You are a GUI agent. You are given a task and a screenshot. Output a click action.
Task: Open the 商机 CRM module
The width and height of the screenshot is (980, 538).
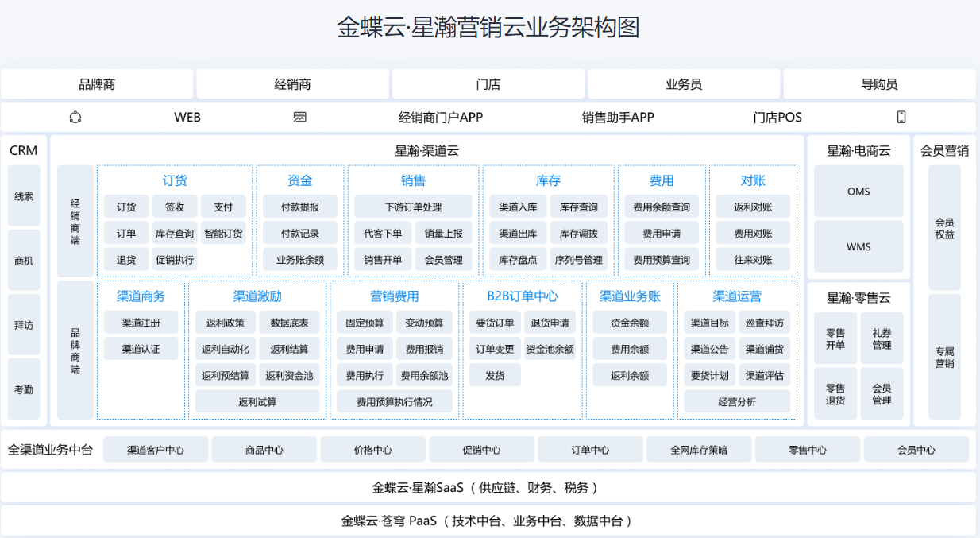click(x=24, y=261)
